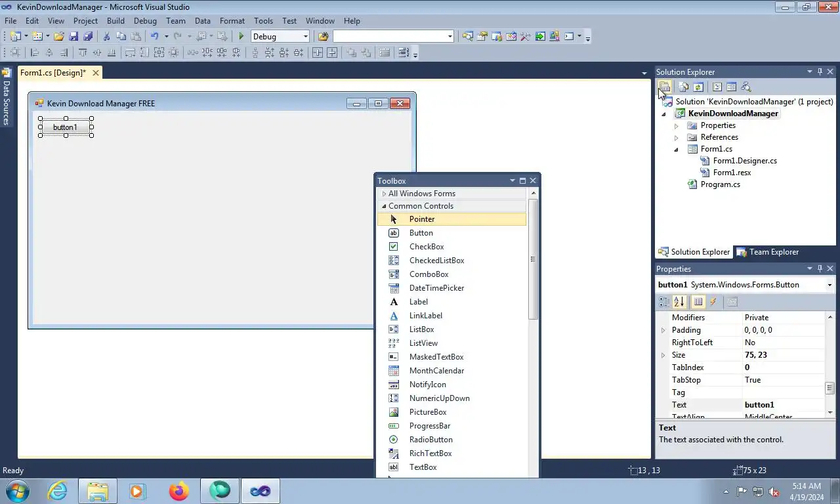840x504 pixels.
Task: Switch to the Team Explorer tab
Action: (768, 252)
